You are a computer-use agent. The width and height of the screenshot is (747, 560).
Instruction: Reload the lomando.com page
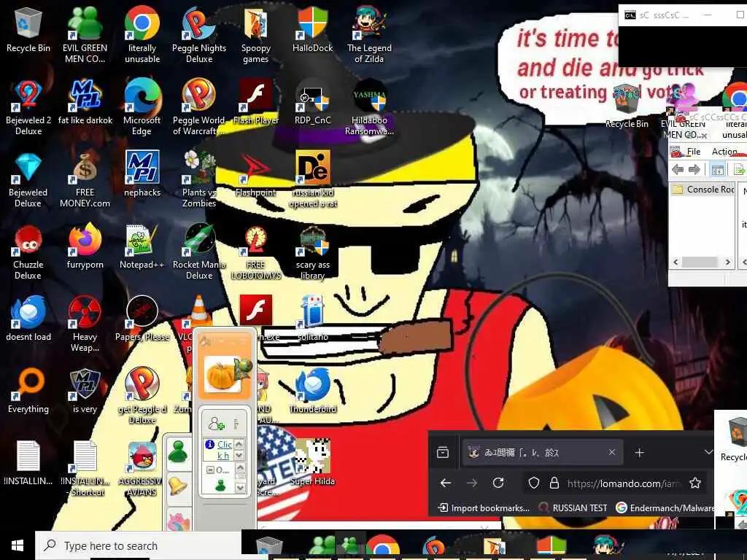point(498,483)
